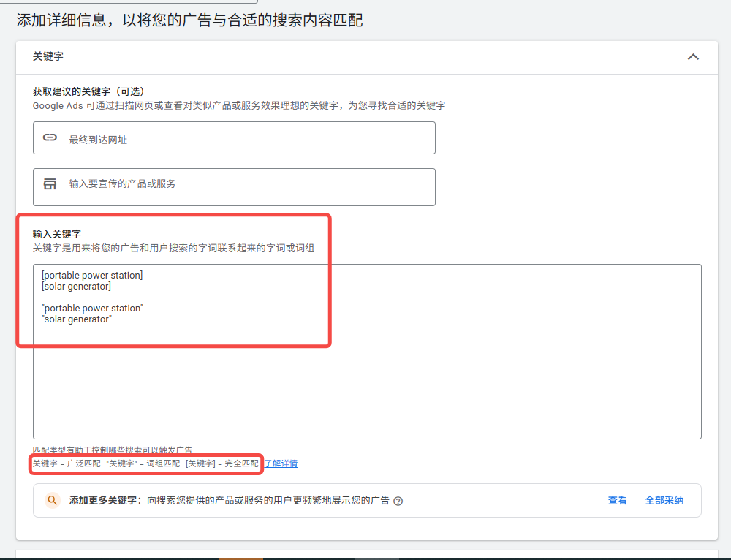Click the chain link icon in 最终到达网址 field
Image resolution: width=731 pixels, height=560 pixels.
pos(50,137)
